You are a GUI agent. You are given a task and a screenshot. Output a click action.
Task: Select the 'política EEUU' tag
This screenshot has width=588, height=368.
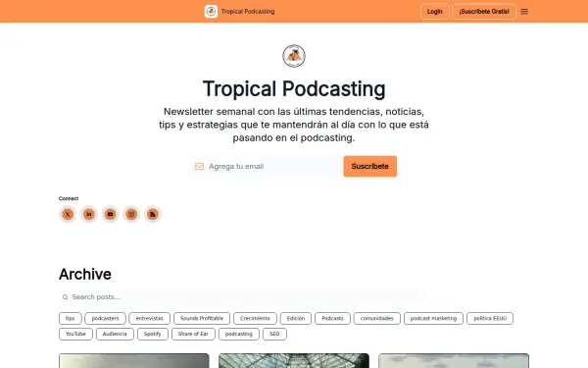pos(490,318)
